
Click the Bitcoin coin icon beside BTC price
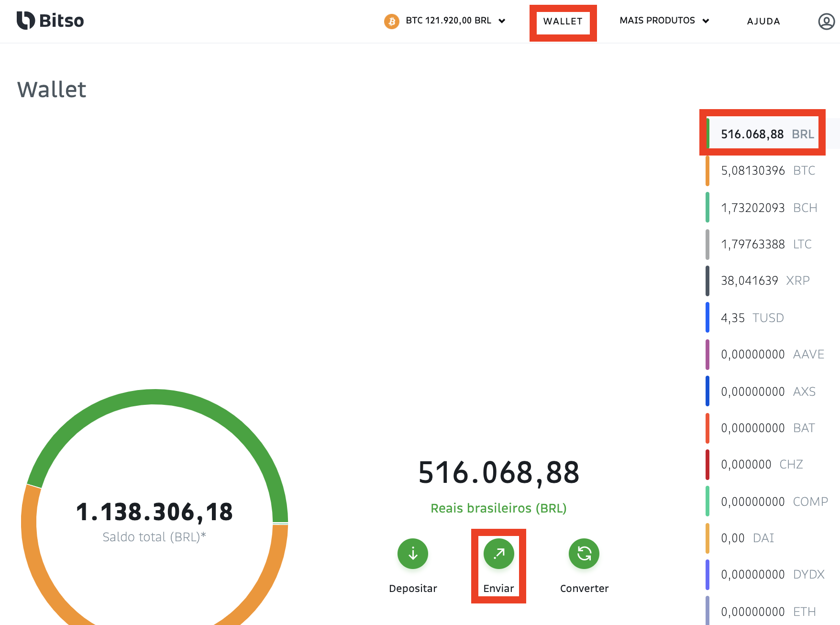391,21
